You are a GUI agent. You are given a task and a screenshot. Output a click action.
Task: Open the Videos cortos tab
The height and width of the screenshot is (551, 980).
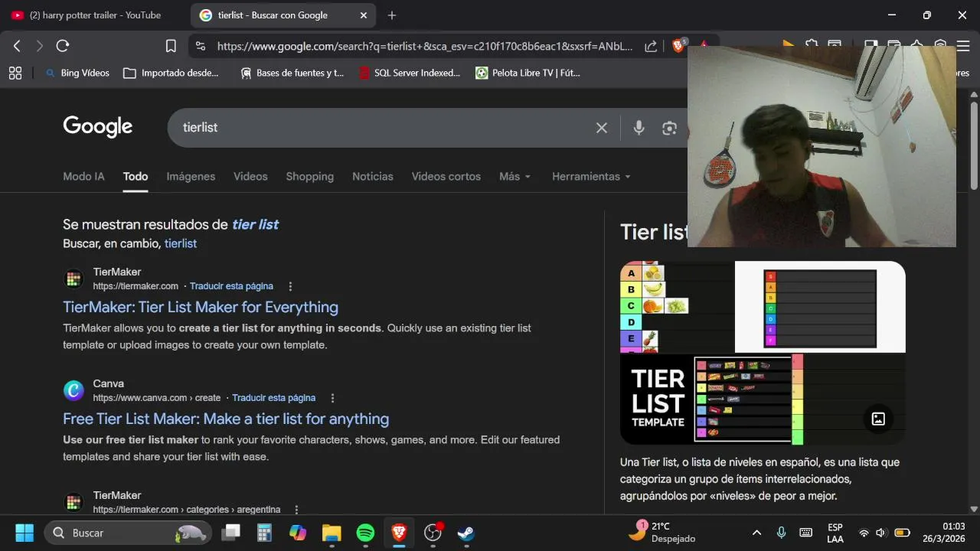pyautogui.click(x=446, y=177)
